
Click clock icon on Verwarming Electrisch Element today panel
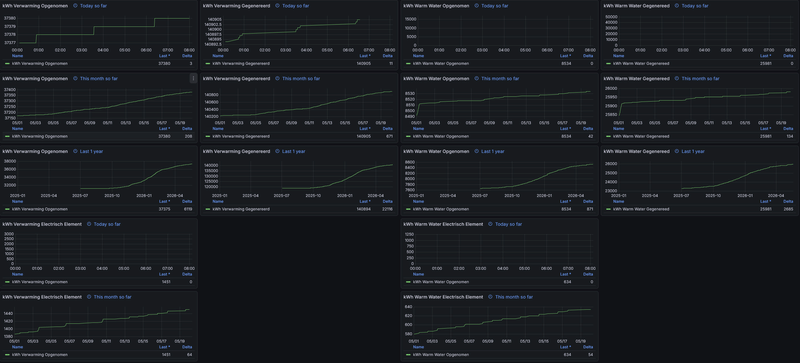click(89, 224)
